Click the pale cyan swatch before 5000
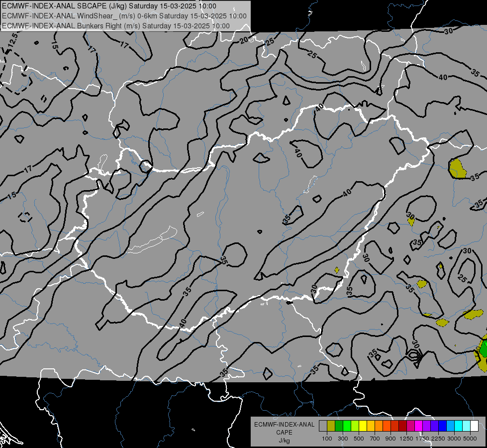This screenshot has height=448, width=487. pyautogui.click(x=467, y=426)
